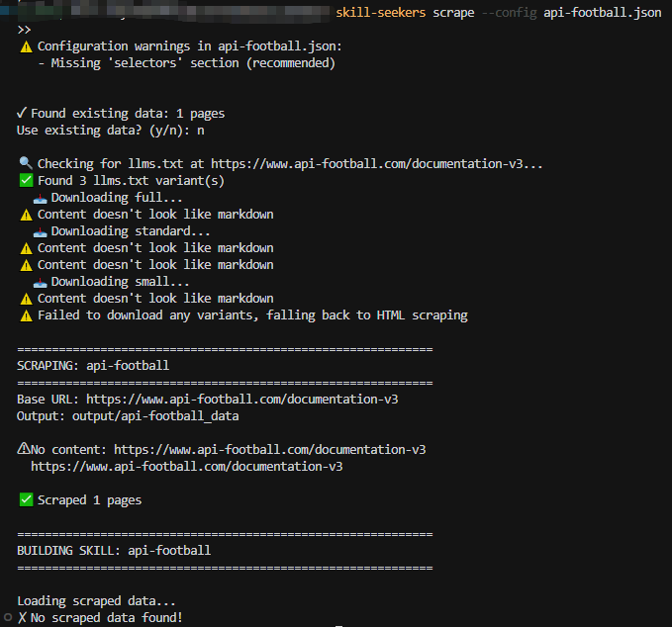672x627 pixels.
Task: Click the download icon before Downloading full
Action: (x=40, y=198)
